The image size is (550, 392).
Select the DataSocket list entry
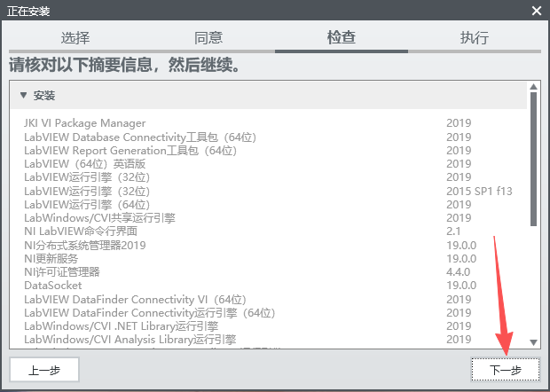(52, 286)
